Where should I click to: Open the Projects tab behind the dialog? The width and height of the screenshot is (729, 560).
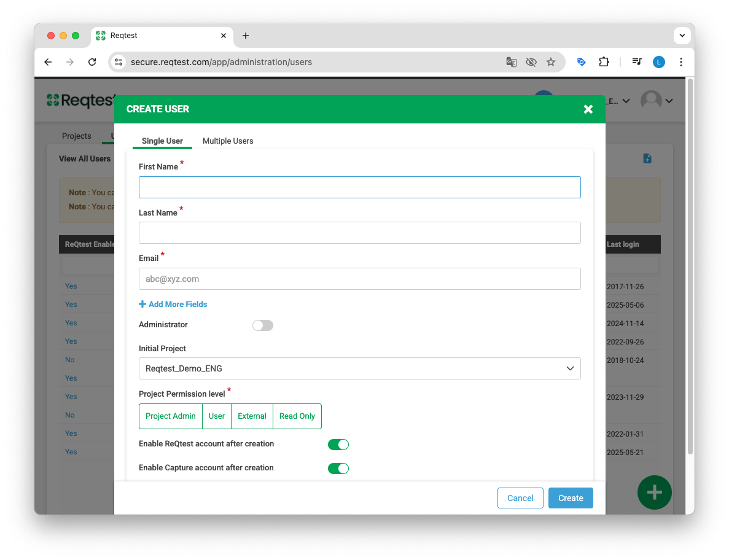tap(77, 136)
